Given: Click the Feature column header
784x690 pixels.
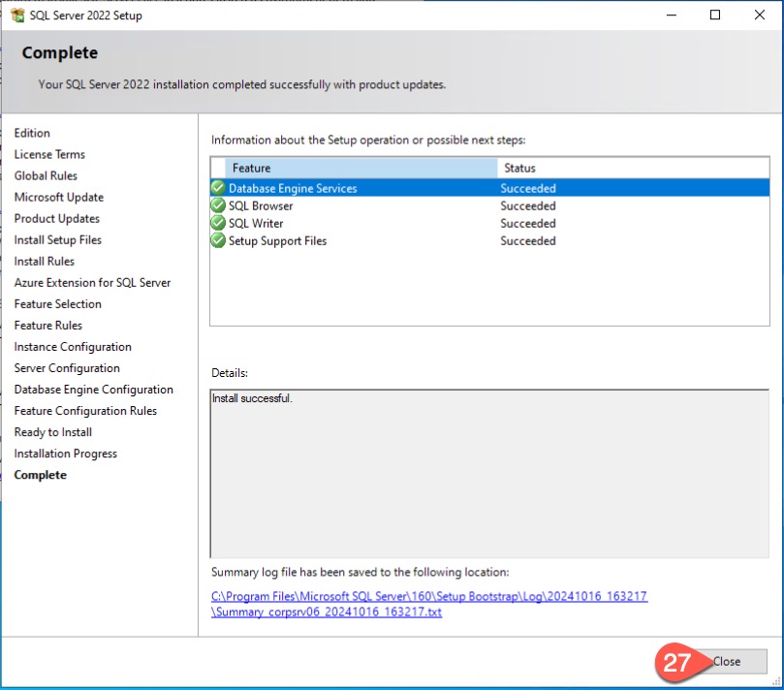Looking at the screenshot, I should coord(361,168).
